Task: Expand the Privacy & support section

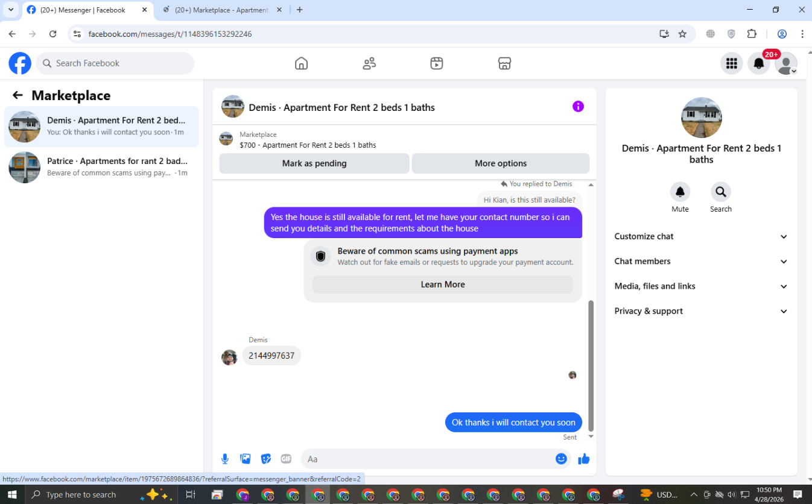Action: 701,311
